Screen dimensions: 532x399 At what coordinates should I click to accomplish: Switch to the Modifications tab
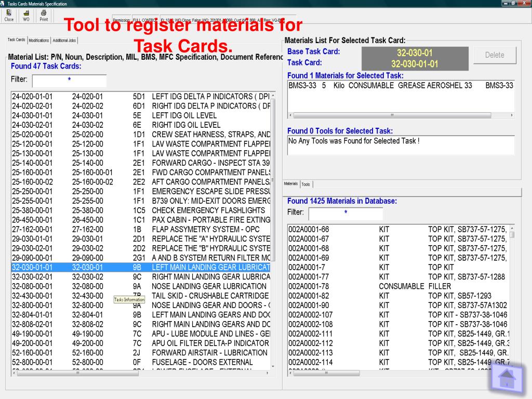(39, 40)
